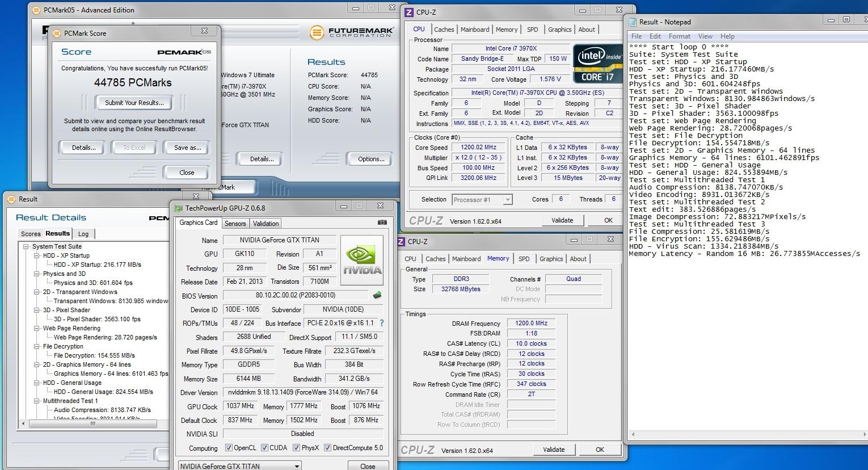The image size is (868, 470).
Task: Click Details button in PCMark Score dialog
Action: point(83,148)
